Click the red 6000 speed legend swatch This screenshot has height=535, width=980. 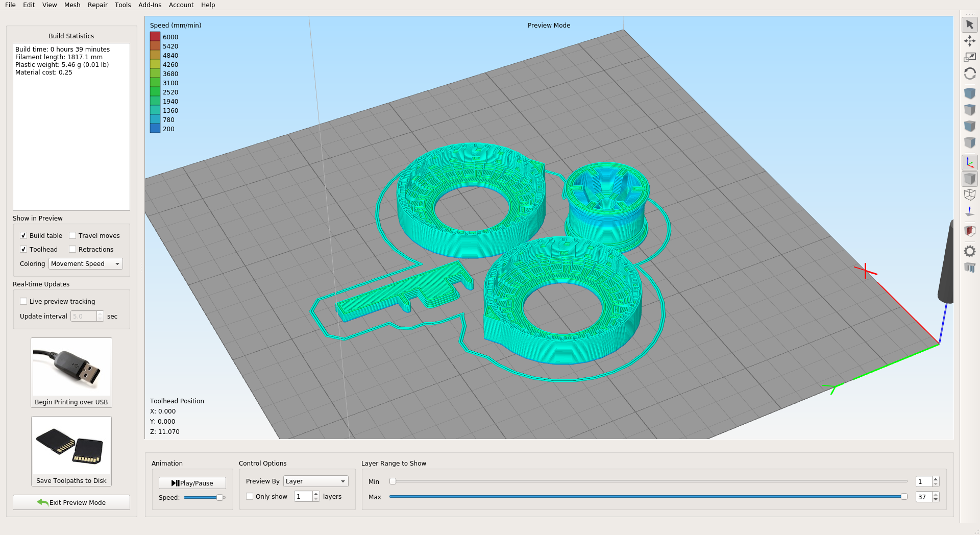[155, 37]
